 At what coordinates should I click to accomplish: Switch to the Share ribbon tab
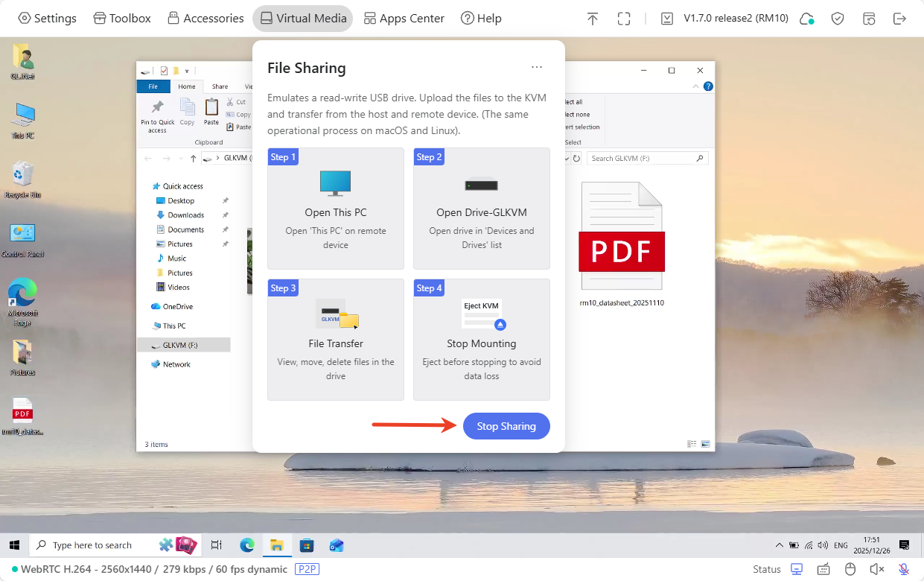pyautogui.click(x=220, y=86)
